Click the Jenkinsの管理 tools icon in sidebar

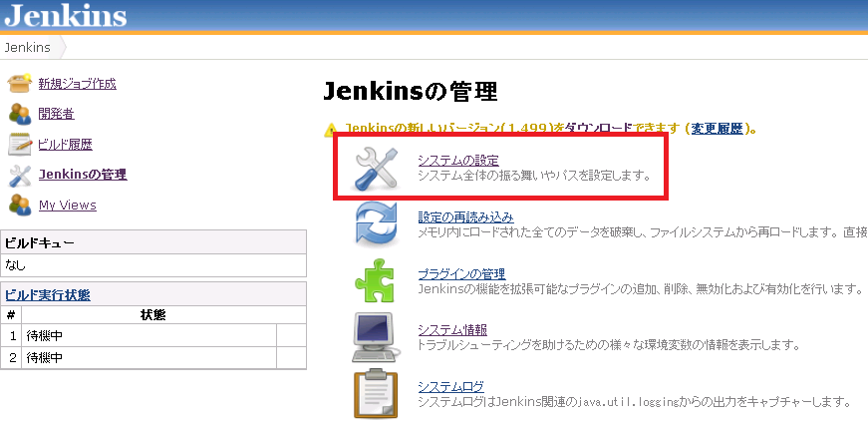20,176
